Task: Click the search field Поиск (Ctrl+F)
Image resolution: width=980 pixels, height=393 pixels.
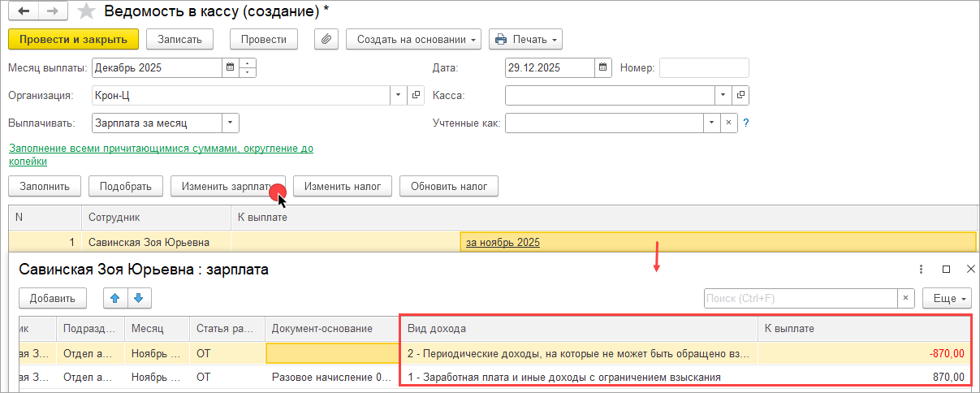Action: (x=800, y=298)
